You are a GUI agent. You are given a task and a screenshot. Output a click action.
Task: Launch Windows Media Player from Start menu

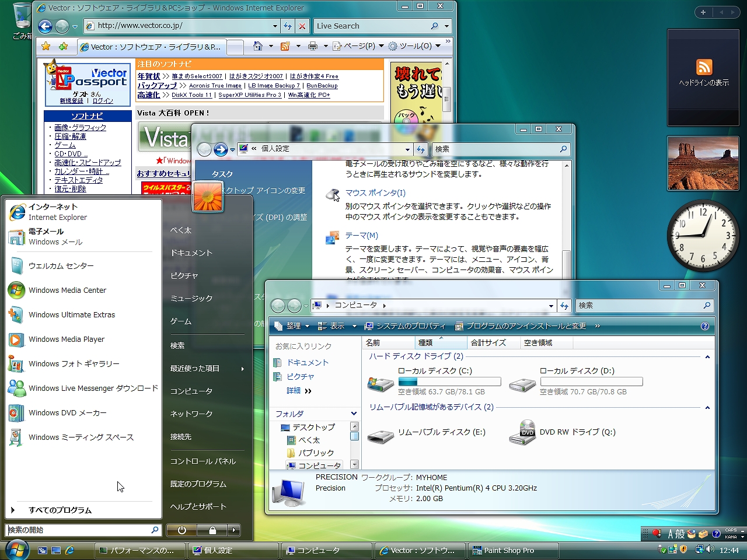(x=67, y=339)
